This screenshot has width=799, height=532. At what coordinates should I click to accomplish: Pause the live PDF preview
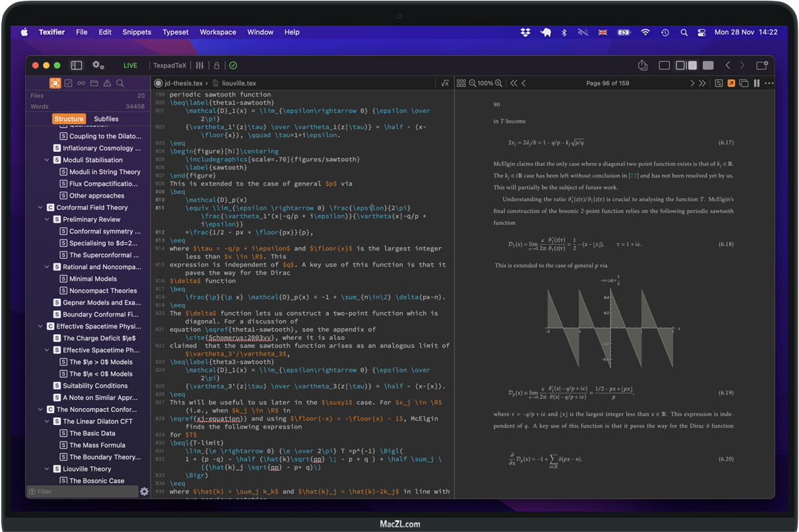tap(757, 83)
